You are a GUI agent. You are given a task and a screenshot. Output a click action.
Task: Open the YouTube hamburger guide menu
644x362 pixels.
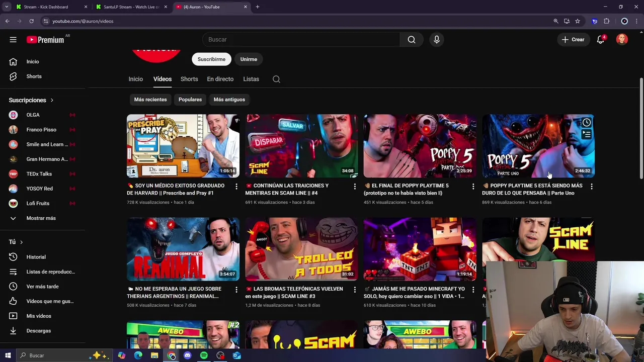pyautogui.click(x=13, y=40)
